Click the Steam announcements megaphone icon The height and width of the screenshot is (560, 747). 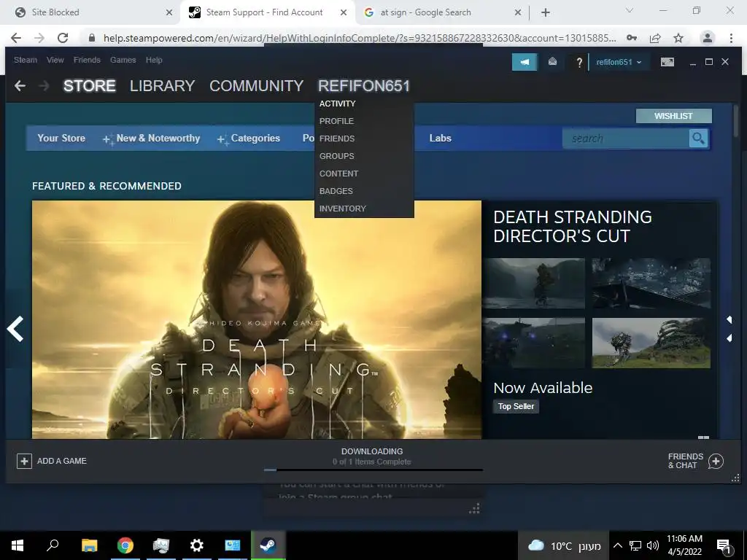click(525, 62)
